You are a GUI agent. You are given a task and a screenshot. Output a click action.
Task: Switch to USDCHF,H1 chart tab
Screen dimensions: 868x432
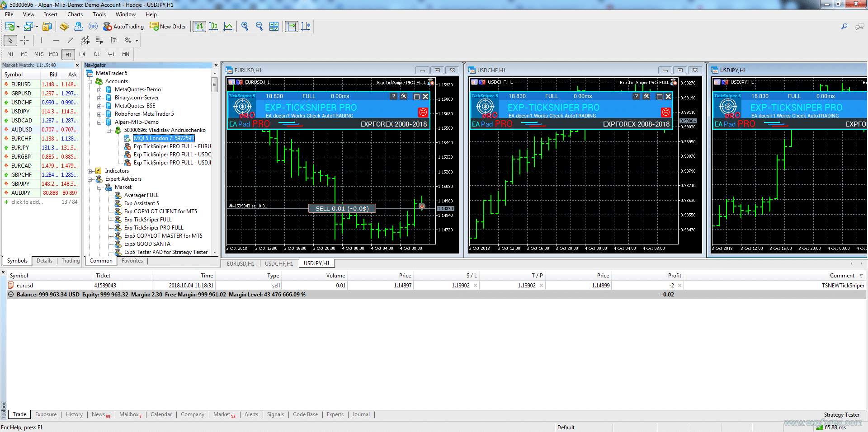279,263
